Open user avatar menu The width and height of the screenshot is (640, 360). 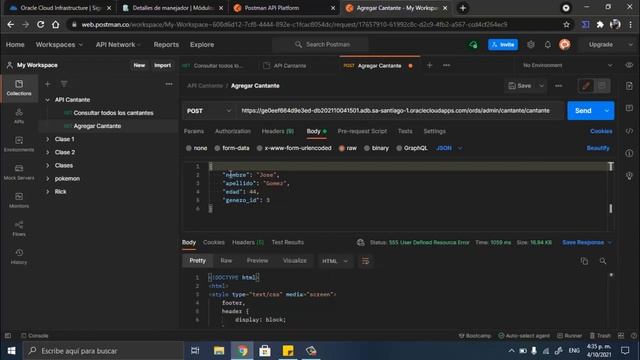click(x=565, y=44)
